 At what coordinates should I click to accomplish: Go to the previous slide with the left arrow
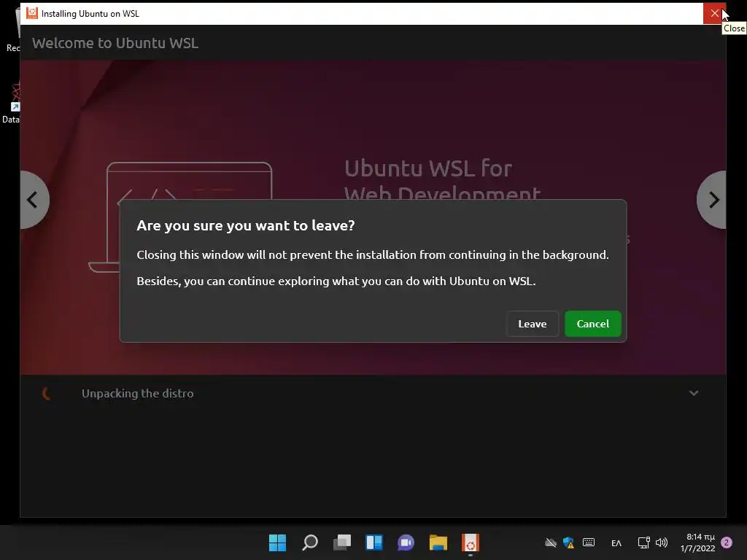[x=34, y=200]
